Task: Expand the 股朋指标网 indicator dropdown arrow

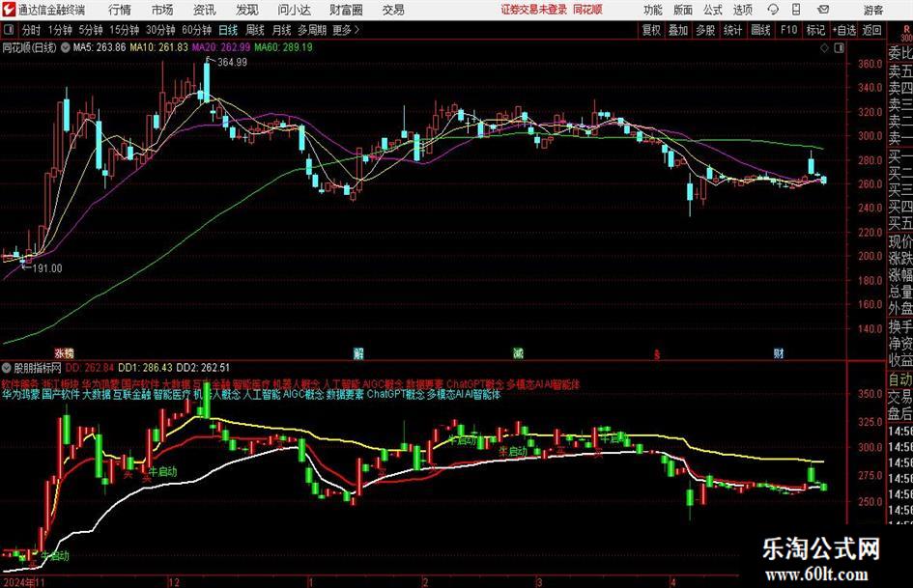Action: (7, 368)
